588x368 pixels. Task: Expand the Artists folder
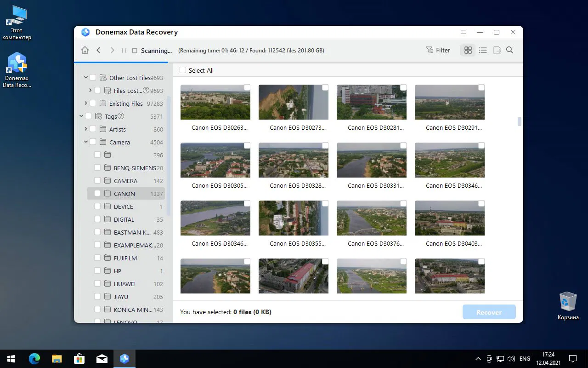[86, 129]
